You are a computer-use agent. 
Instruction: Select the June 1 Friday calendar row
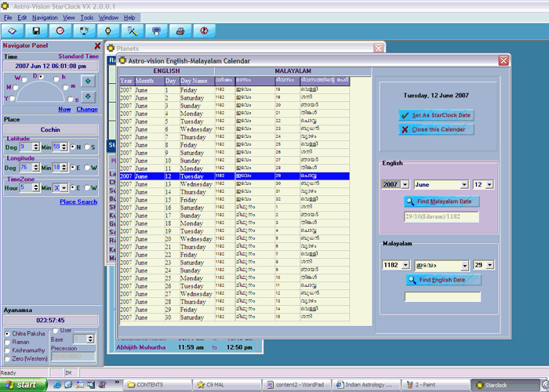(235, 90)
